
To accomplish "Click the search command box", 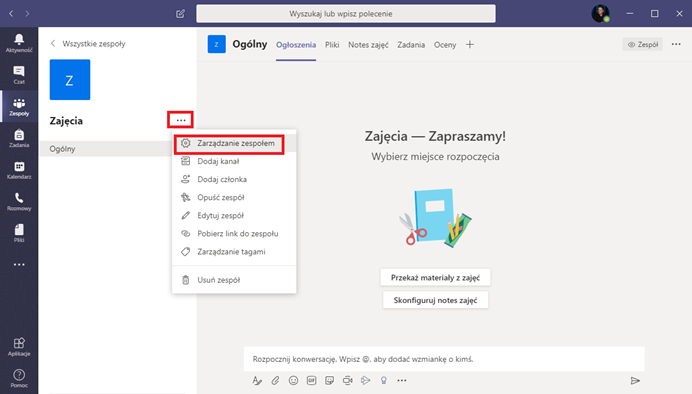I will tap(346, 14).
